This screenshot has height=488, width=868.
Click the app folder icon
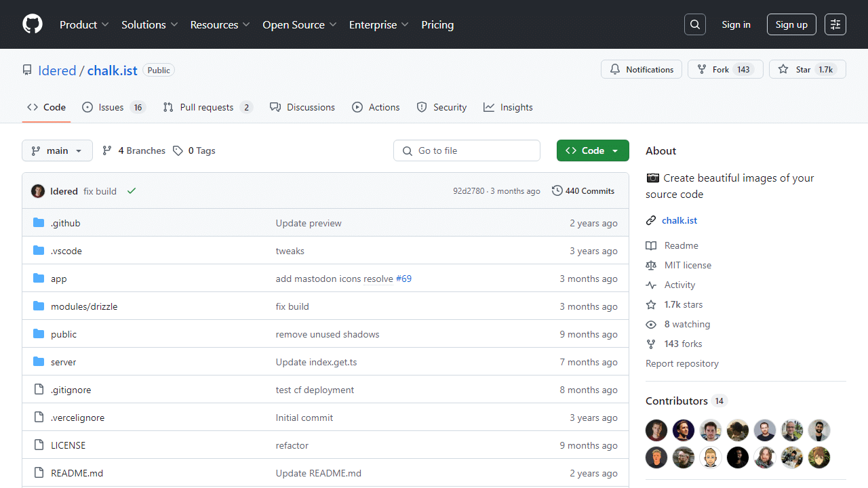click(39, 279)
